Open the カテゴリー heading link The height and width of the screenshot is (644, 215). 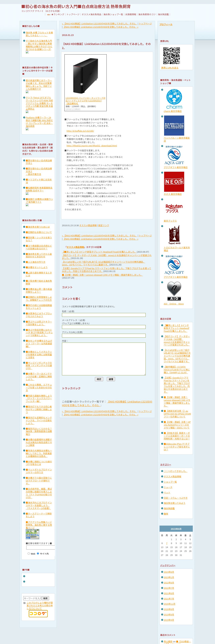click(166, 464)
